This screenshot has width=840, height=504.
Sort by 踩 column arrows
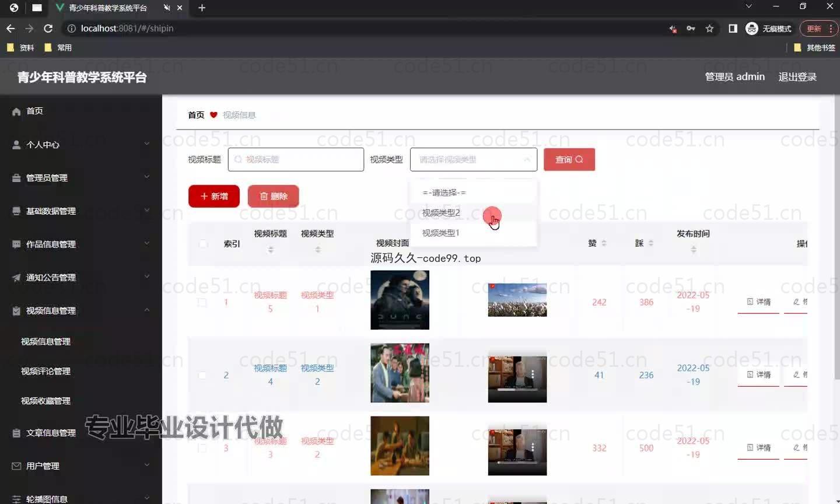[651, 243]
